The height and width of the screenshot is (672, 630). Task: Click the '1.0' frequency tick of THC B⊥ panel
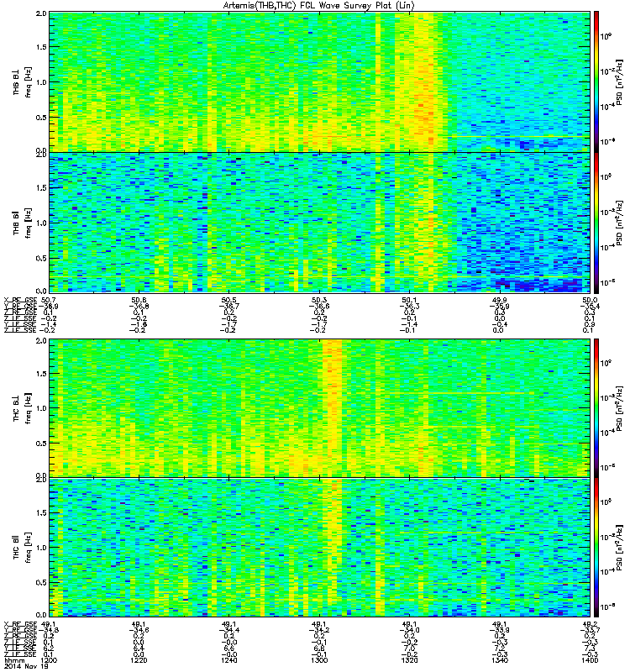click(x=41, y=408)
